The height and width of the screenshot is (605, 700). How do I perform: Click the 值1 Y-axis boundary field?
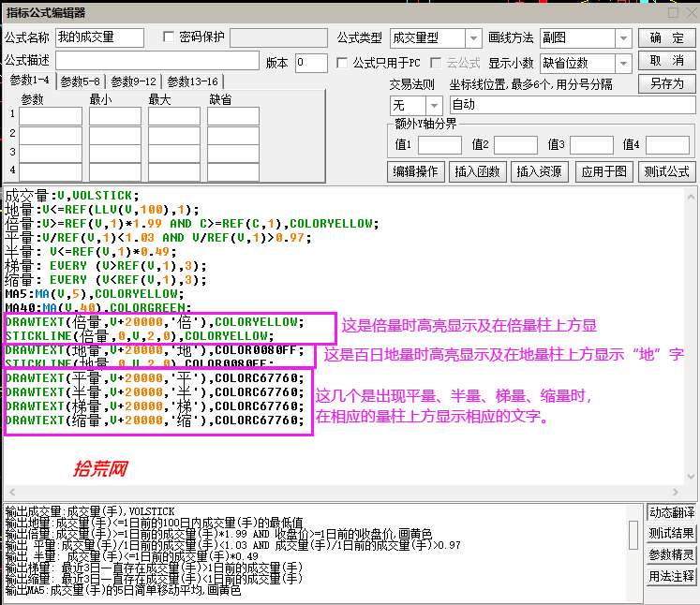tap(439, 145)
